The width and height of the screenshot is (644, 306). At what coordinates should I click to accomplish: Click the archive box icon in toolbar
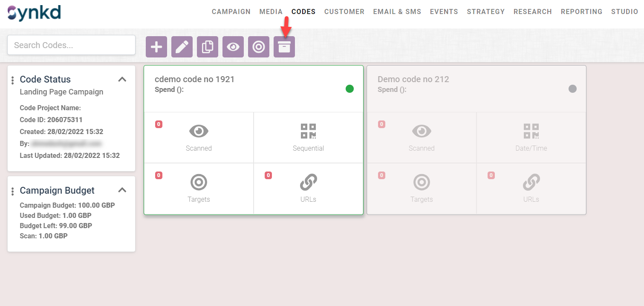[x=284, y=47]
